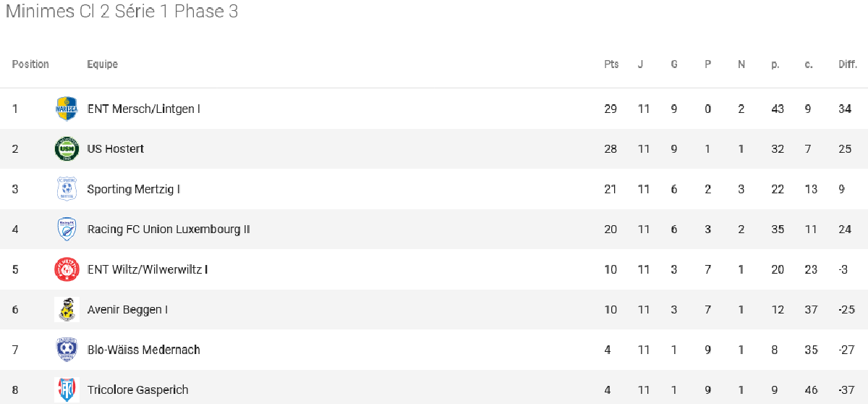The width and height of the screenshot is (868, 404).
Task: Open the US Hostert team link
Action: (116, 148)
